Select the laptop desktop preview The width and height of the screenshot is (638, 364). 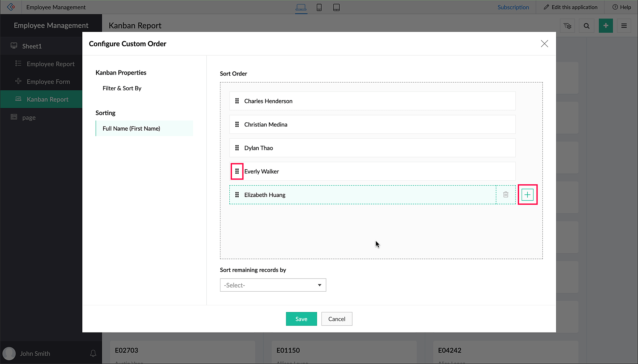tap(301, 7)
